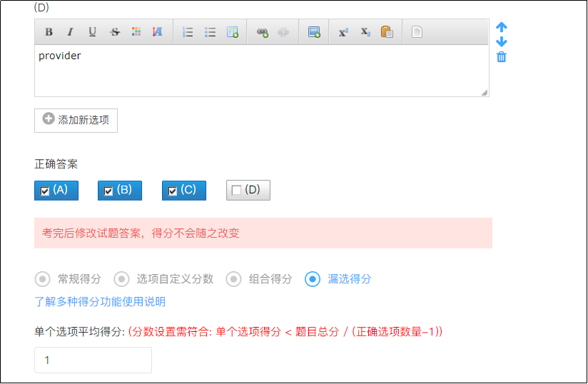This screenshot has height=384, width=588.
Task: Add a new option with 添加新选项
Action: (x=76, y=121)
